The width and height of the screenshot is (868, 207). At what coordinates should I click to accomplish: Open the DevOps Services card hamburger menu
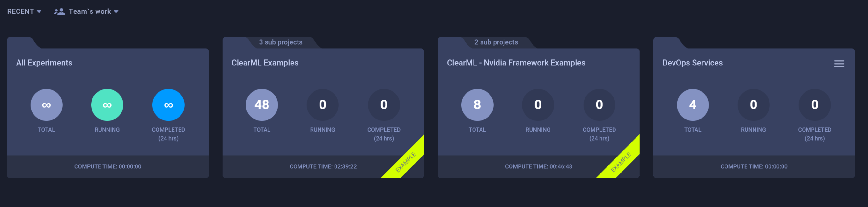click(x=839, y=64)
